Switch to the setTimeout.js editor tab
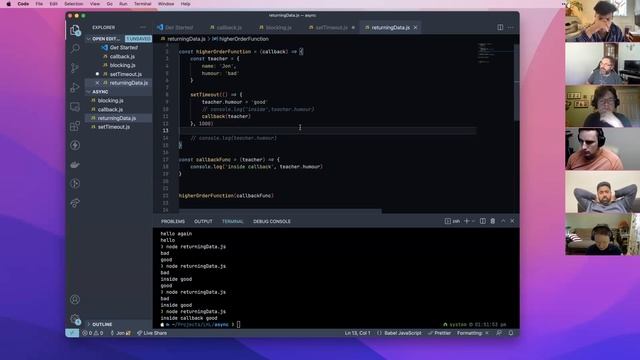This screenshot has width=640, height=360. pyautogui.click(x=331, y=27)
